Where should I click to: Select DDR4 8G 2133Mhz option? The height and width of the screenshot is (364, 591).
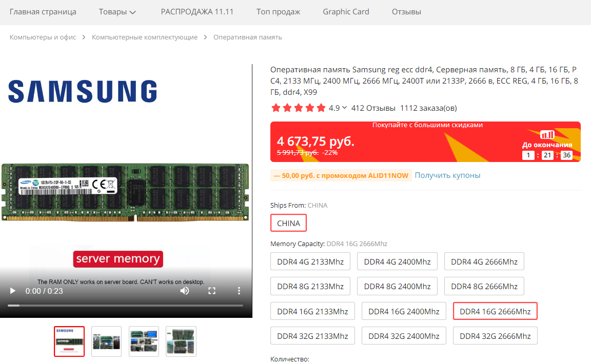[x=310, y=287]
